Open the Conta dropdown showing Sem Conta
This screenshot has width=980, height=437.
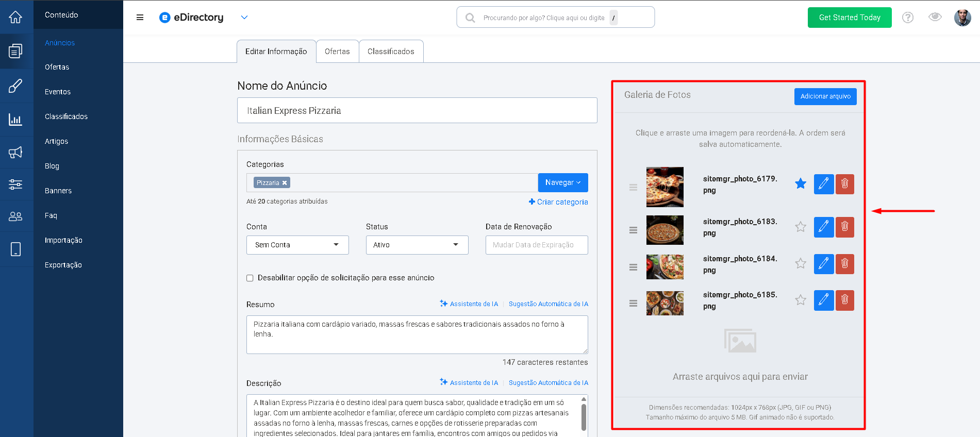[297, 245]
